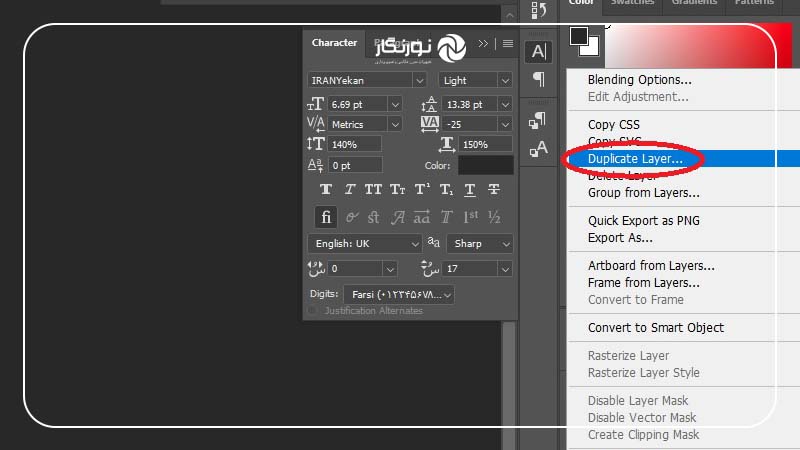
Task: Toggle Subscript text style
Action: pyautogui.click(x=446, y=190)
